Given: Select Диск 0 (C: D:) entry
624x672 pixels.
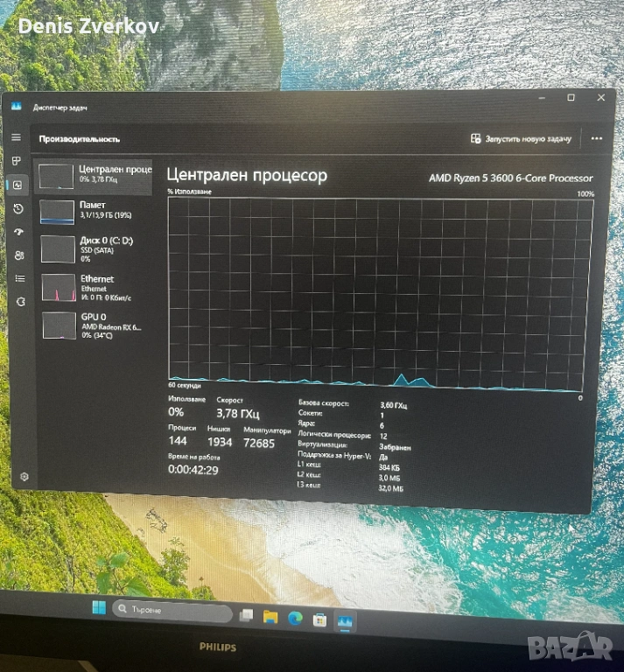Looking at the screenshot, I should [95, 248].
